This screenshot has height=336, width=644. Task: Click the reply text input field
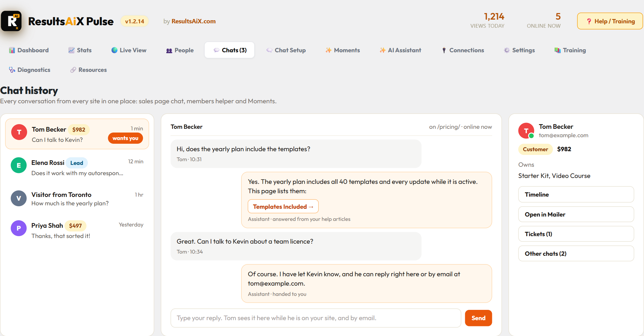(x=316, y=318)
